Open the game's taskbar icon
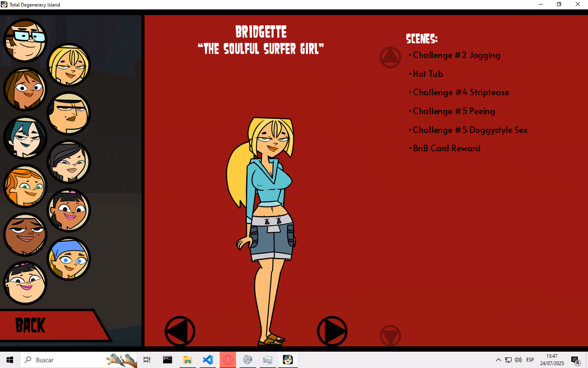Viewport: 588px width, 368px height. (x=288, y=360)
